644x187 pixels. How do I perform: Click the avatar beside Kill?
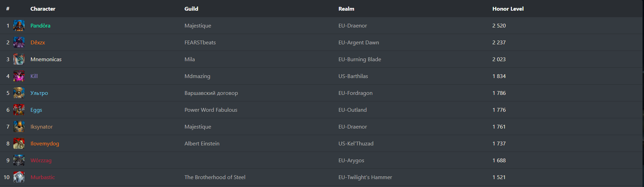coord(19,76)
